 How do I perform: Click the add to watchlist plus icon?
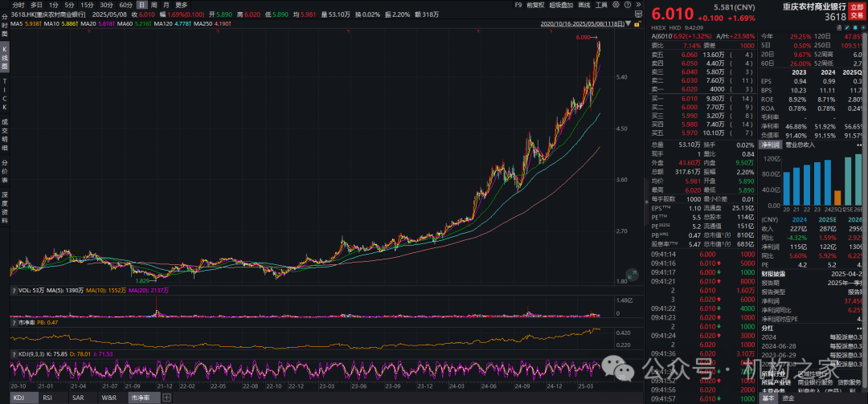863,27
